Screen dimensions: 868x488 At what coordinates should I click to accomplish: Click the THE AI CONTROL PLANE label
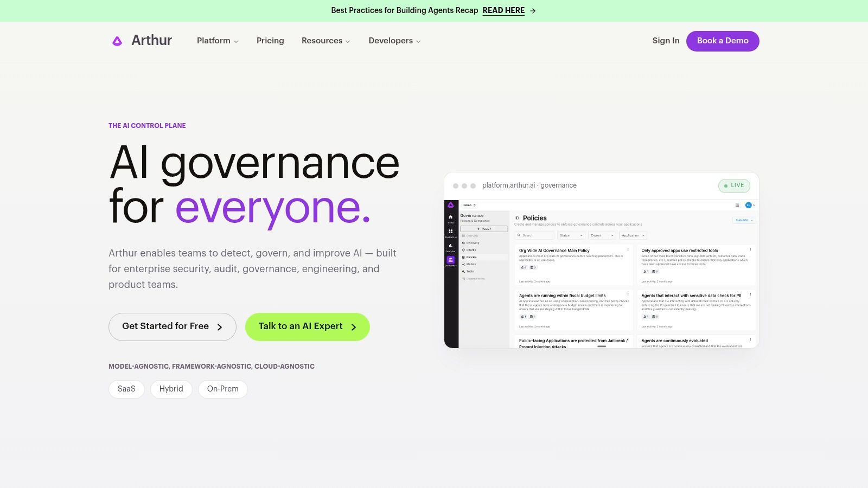click(x=147, y=125)
